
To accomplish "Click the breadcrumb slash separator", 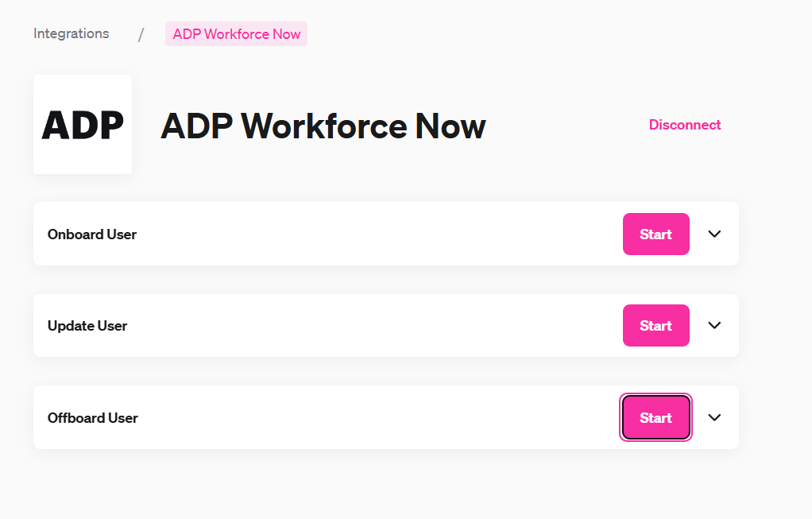I will click(141, 35).
